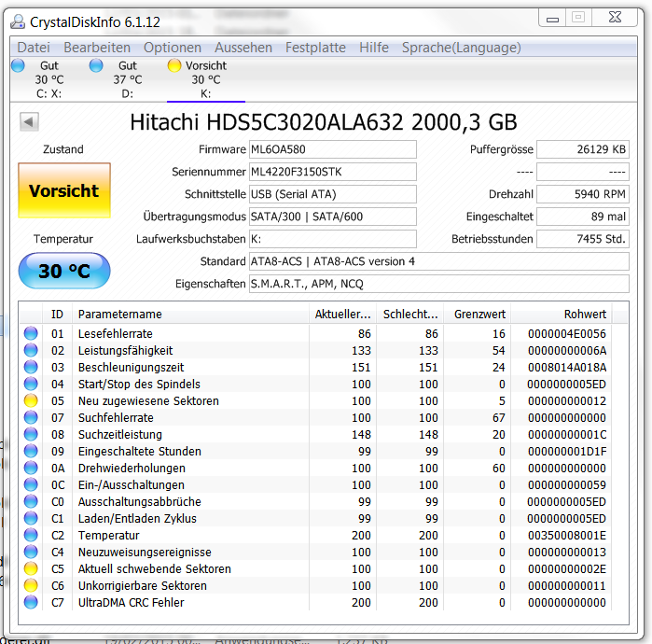Open the Festplatte menu
Viewport: 652px width, 644px height.
tap(315, 48)
